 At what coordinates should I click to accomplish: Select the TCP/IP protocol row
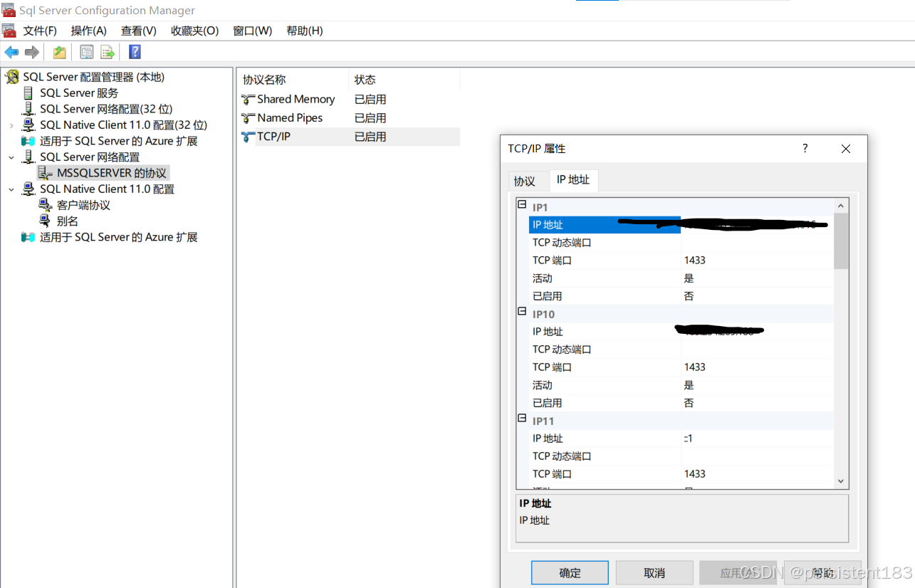tap(350, 137)
